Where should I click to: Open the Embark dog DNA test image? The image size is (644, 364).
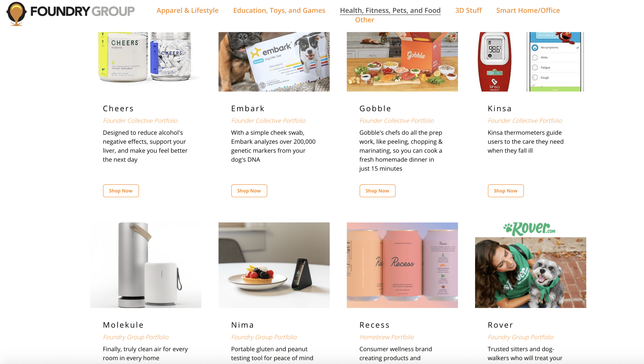tap(274, 62)
